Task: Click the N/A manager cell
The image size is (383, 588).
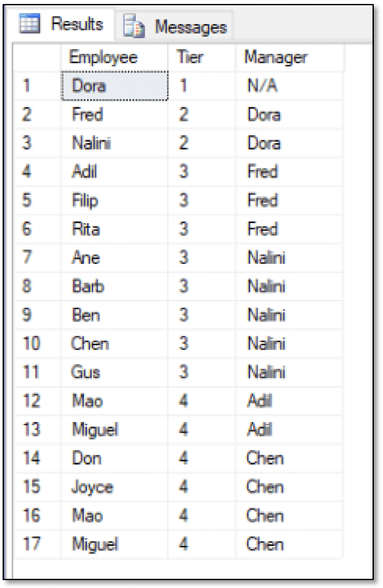Action: [x=289, y=86]
